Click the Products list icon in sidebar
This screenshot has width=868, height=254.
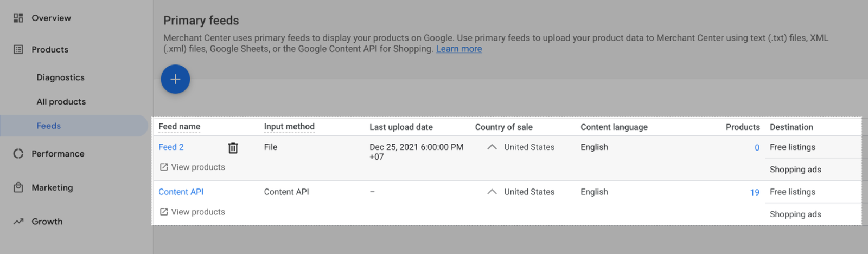18,49
